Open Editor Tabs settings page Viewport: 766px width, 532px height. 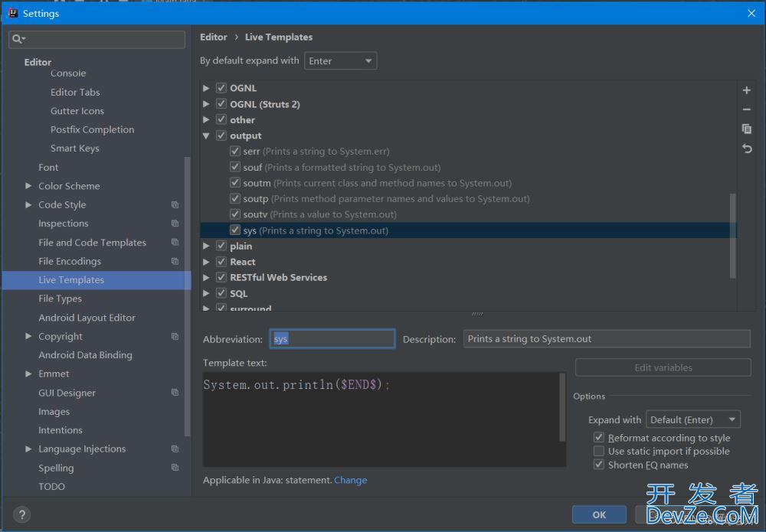(75, 92)
